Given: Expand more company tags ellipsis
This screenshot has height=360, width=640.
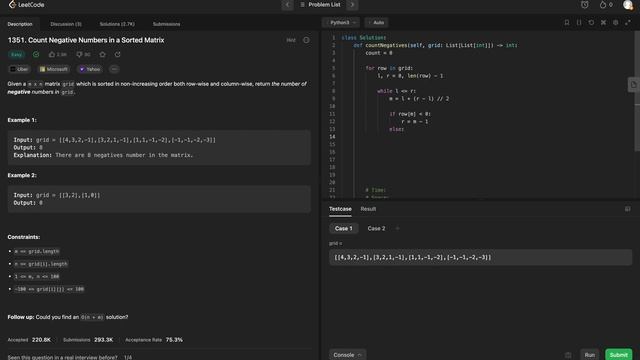Looking at the screenshot, I should (114, 69).
